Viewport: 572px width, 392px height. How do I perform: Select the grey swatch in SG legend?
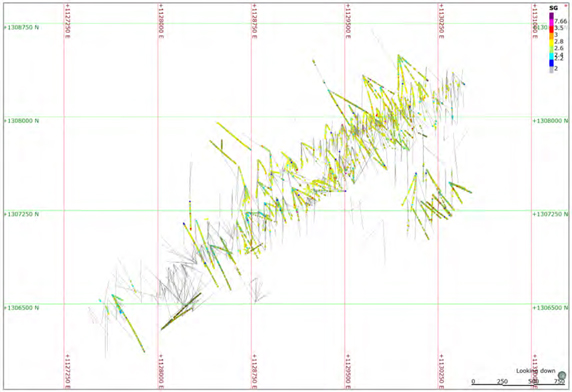tap(552, 69)
